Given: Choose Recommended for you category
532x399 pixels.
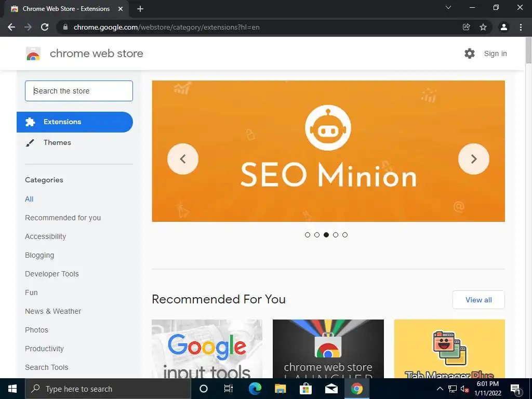Looking at the screenshot, I should point(63,218).
